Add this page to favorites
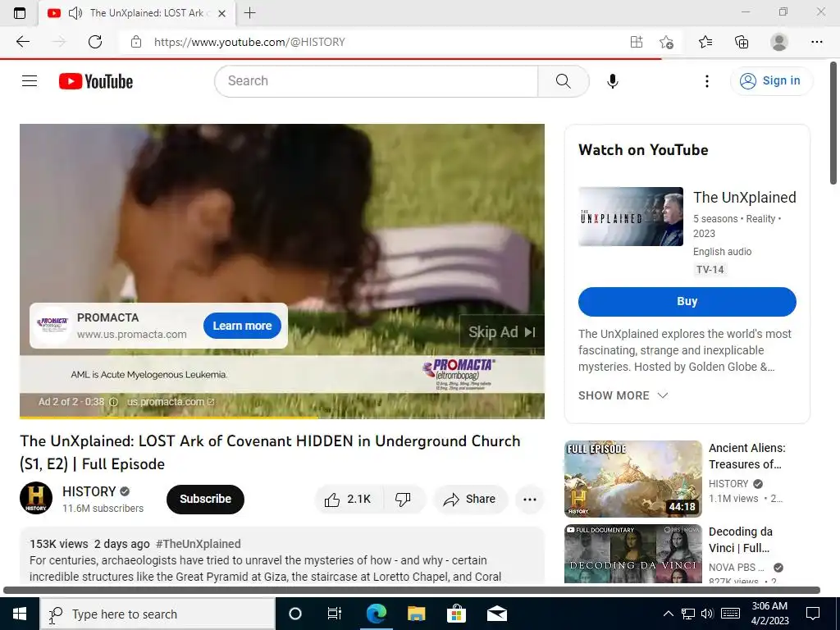Viewport: 840px width, 630px height. point(666,42)
